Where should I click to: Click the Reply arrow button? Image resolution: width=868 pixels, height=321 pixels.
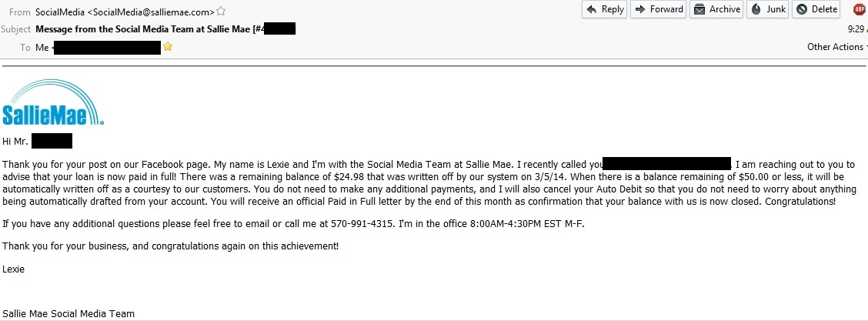coord(604,9)
